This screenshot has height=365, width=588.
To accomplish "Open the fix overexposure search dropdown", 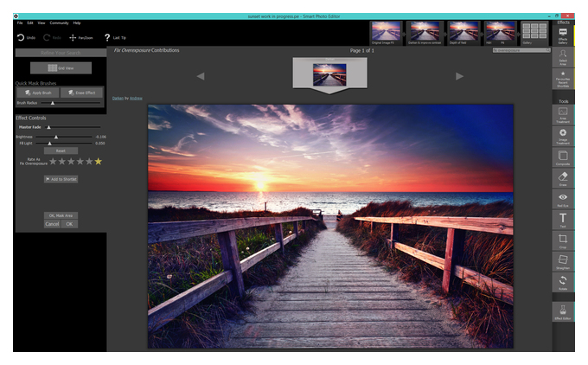I will click(521, 50).
